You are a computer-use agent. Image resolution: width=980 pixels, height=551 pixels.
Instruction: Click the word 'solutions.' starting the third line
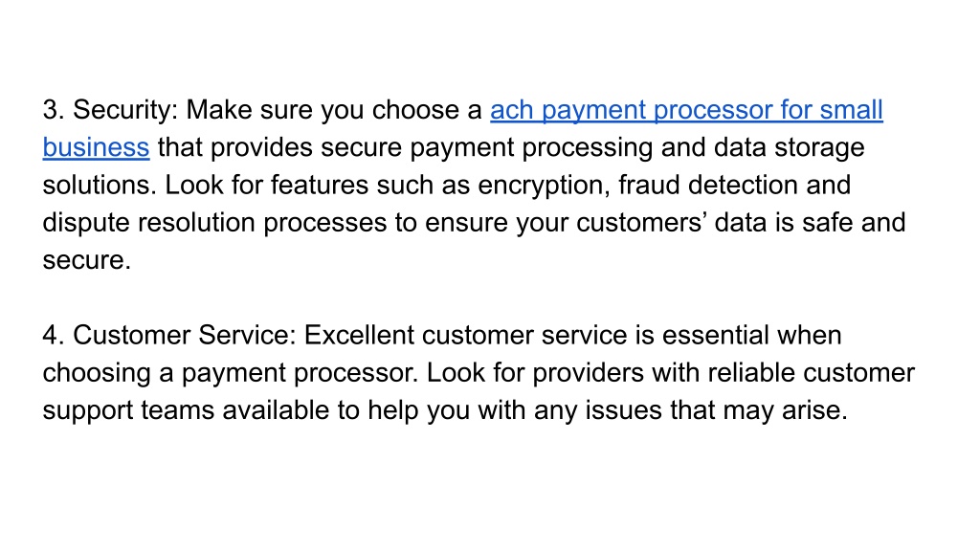(x=100, y=186)
